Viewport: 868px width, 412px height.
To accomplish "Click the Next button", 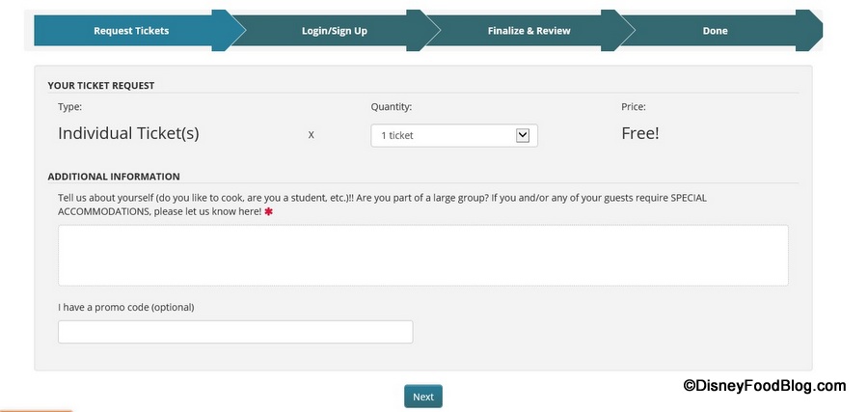I will click(422, 397).
